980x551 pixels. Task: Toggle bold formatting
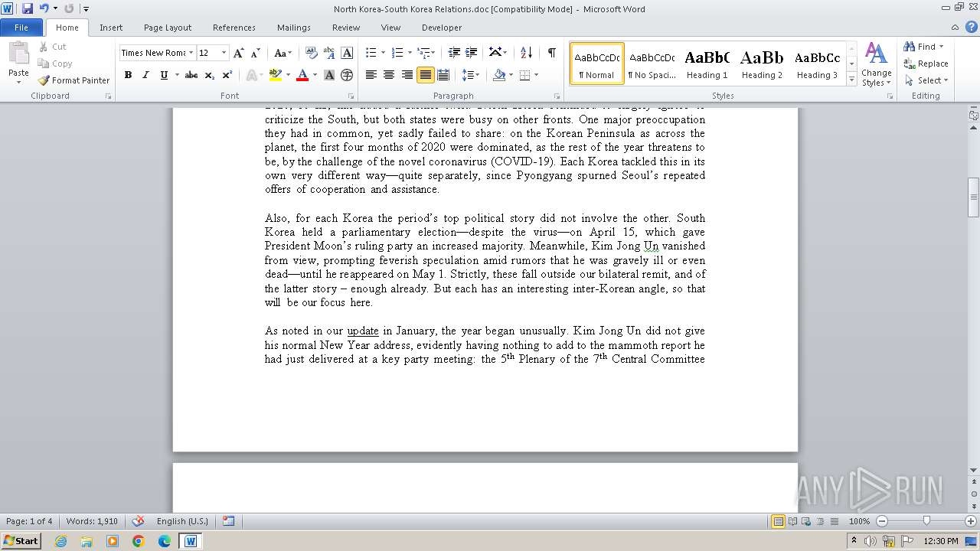128,75
